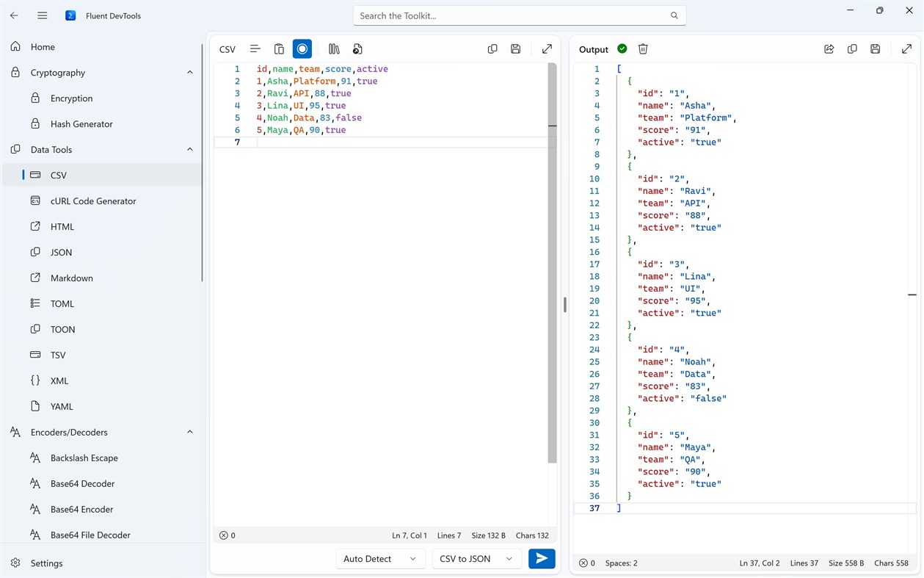Share the output using the share icon

pos(829,49)
